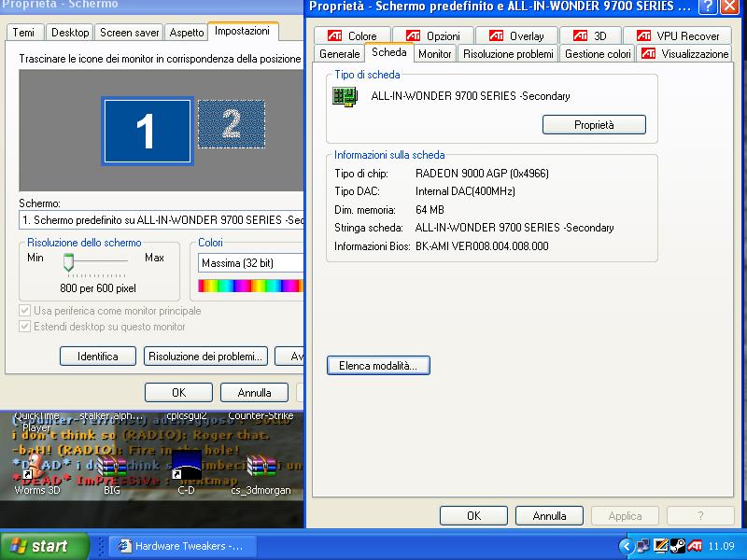Image resolution: width=747 pixels, height=560 pixels.
Task: Open the Start menu
Action: tap(44, 546)
